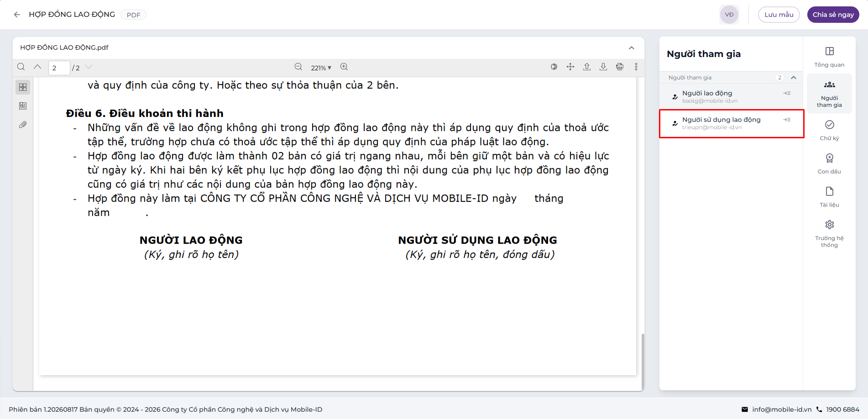Image resolution: width=868 pixels, height=419 pixels.
Task: Select the Người sử dụng lao động participant row
Action: point(732,123)
